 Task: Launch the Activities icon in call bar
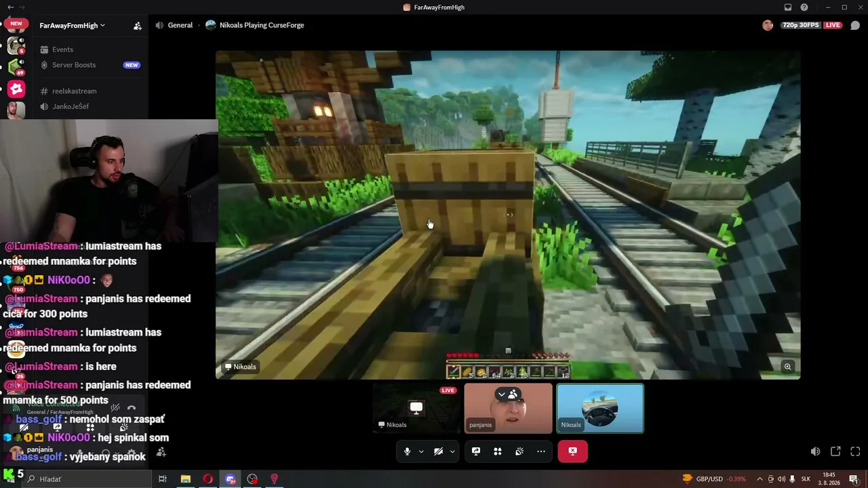pos(498,451)
